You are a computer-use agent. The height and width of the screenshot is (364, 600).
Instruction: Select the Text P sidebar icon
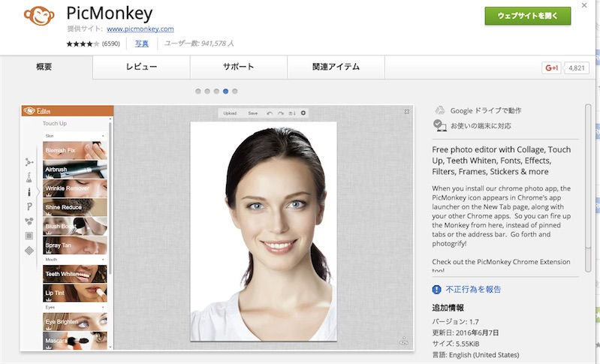point(29,206)
